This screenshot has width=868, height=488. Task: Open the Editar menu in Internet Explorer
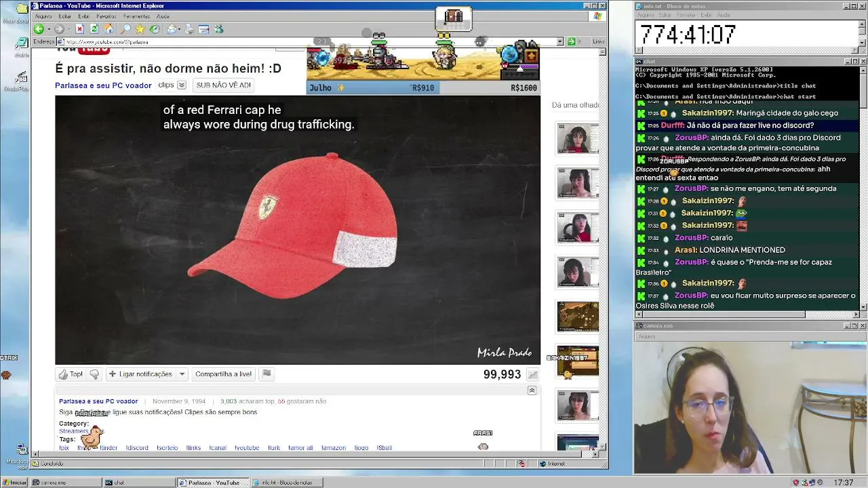pyautogui.click(x=65, y=16)
